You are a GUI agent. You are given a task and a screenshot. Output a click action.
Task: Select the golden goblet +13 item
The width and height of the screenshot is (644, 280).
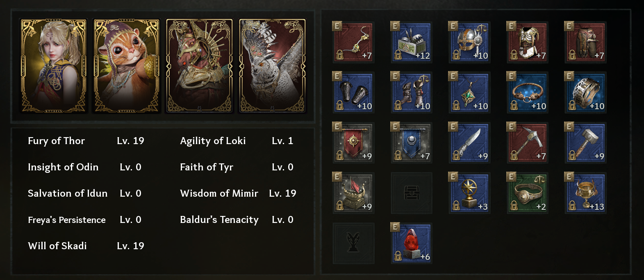pos(585,193)
